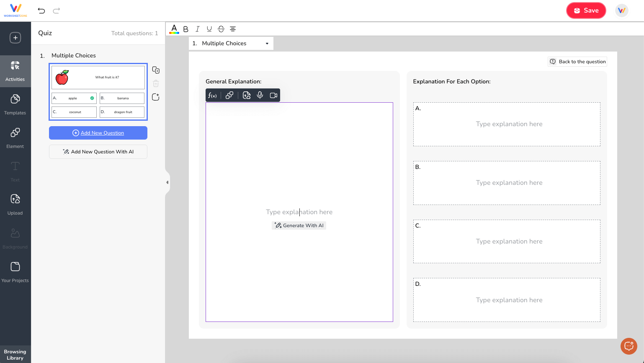644x363 pixels.
Task: Click the 'Quiz' panel heading
Action: (45, 33)
